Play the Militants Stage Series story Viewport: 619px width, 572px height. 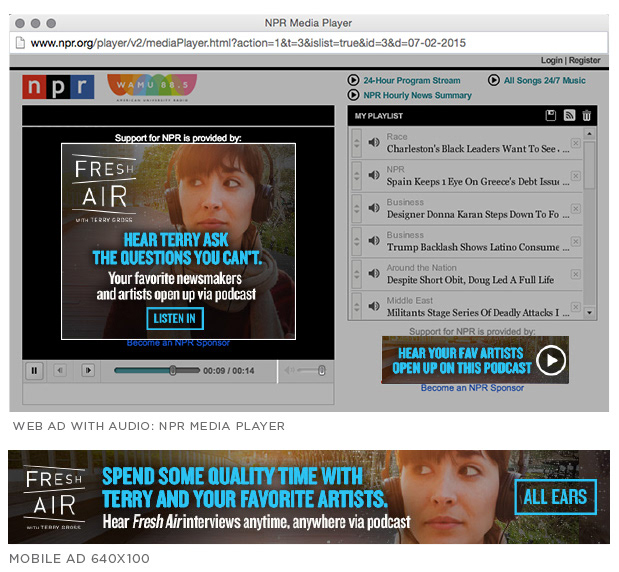pyautogui.click(x=374, y=306)
